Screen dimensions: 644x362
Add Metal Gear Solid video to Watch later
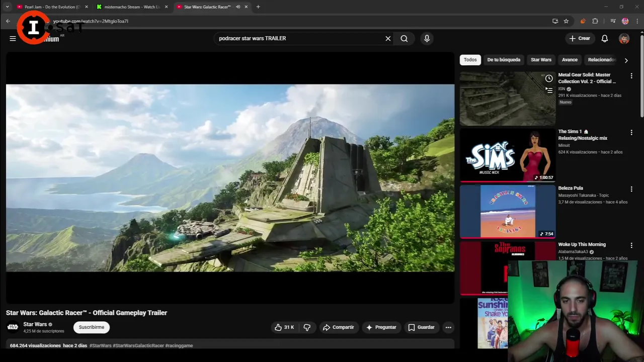[x=549, y=78]
